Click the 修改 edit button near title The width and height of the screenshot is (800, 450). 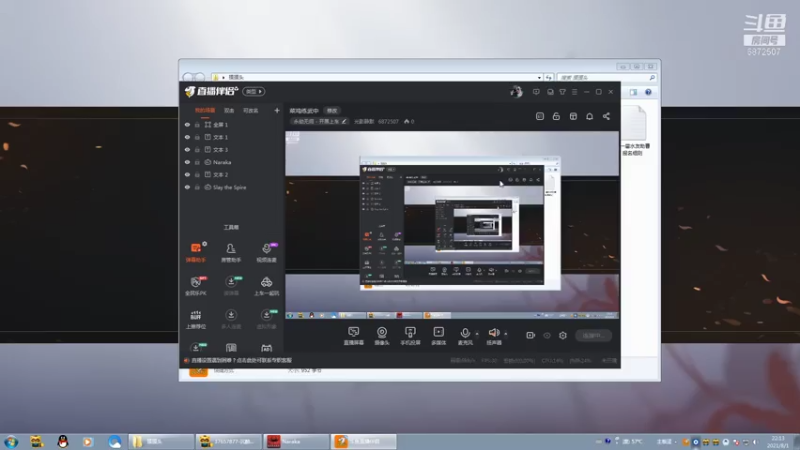332,111
